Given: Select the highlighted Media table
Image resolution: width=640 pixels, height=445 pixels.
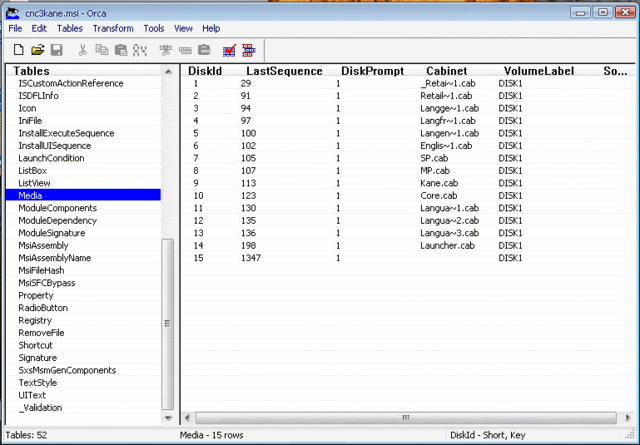Looking at the screenshot, I should click(x=84, y=195).
